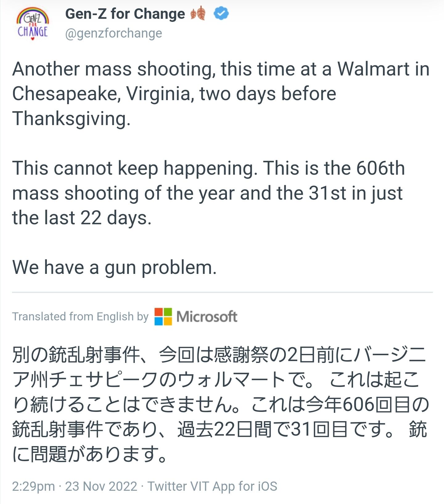Click the blue verified checkmark badge

(x=221, y=14)
